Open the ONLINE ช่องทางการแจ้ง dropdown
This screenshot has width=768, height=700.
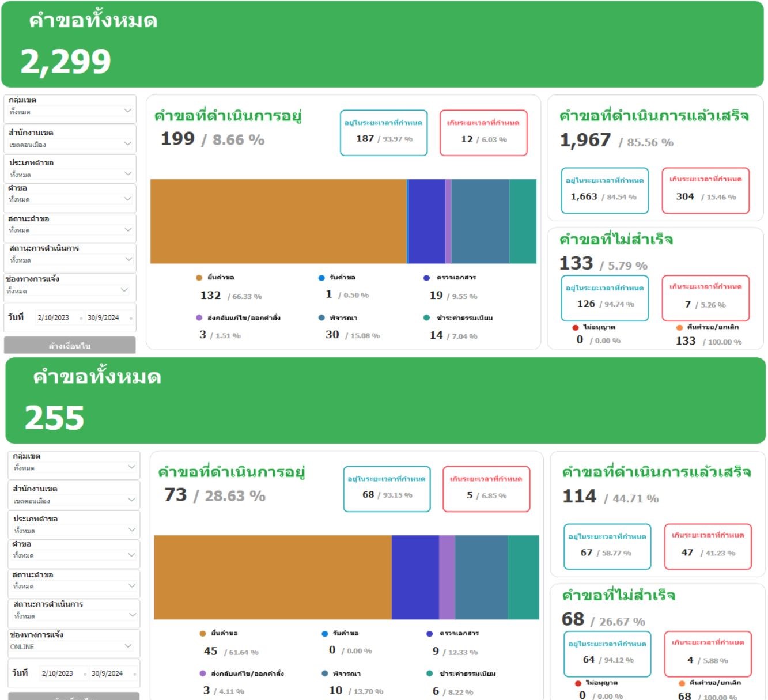pos(73,646)
